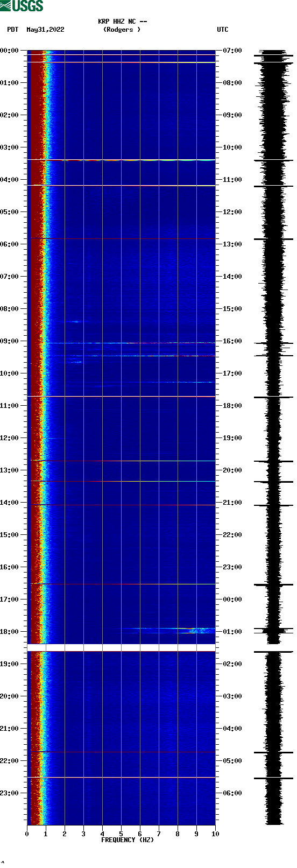
Task: Click the 09:00 PDT time label
Action: (10, 341)
